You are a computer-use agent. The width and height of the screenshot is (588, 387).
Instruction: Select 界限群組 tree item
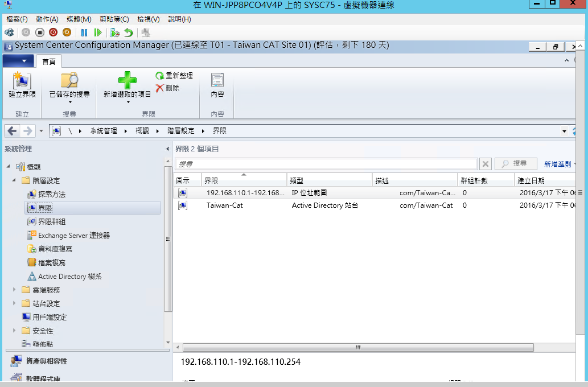[47, 221]
